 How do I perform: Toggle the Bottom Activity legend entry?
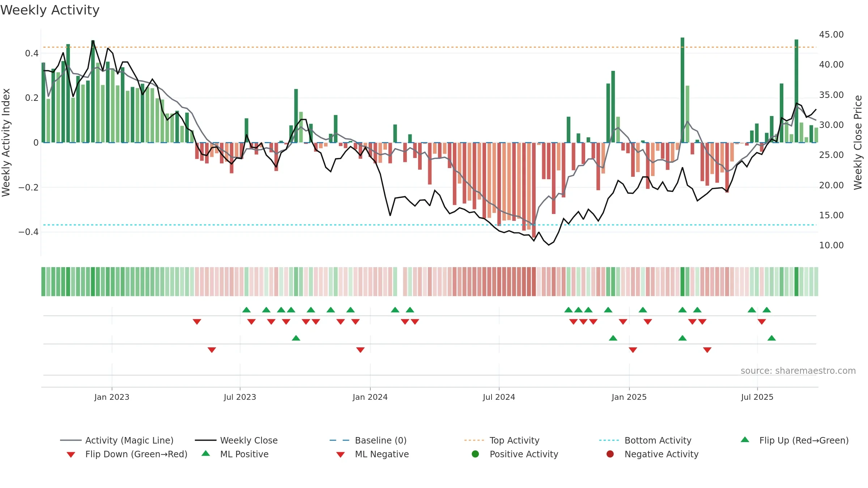(645, 440)
